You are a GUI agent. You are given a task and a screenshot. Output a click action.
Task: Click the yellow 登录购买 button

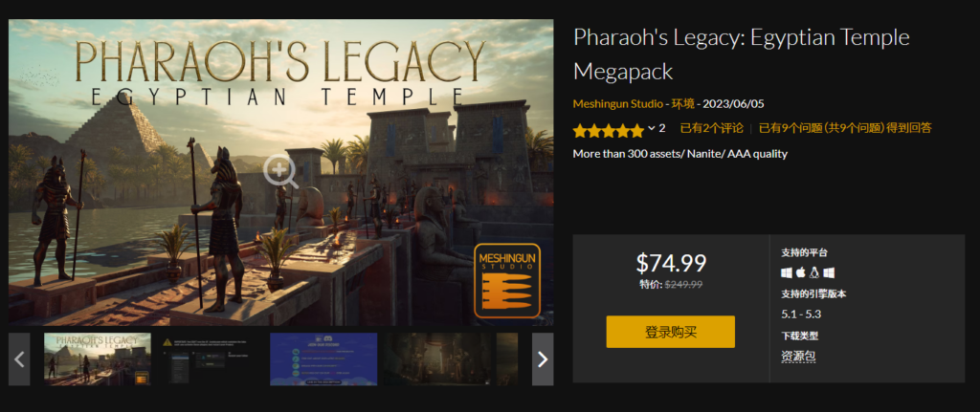(670, 332)
